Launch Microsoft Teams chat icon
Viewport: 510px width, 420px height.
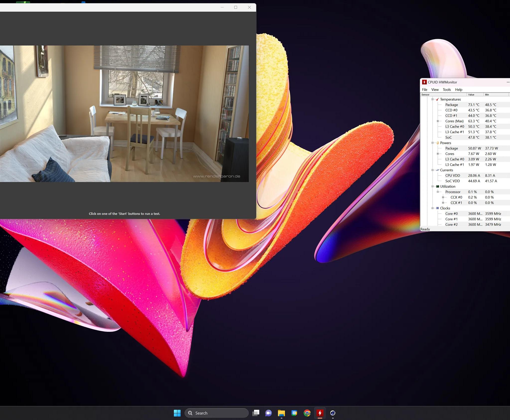click(268, 413)
